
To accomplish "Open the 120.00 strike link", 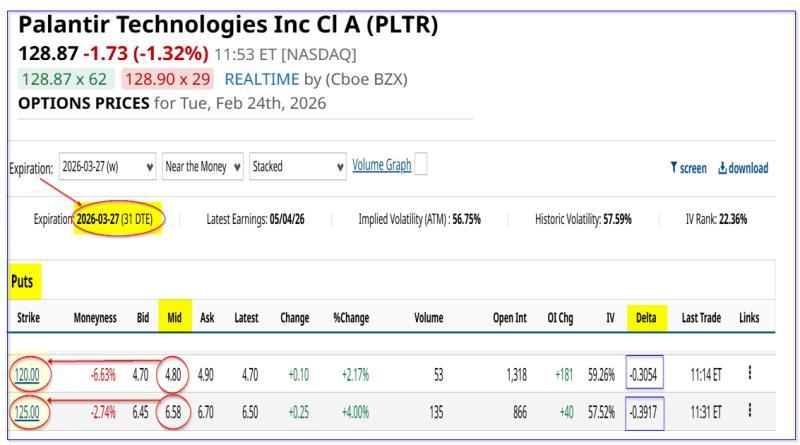I will pyautogui.click(x=28, y=374).
